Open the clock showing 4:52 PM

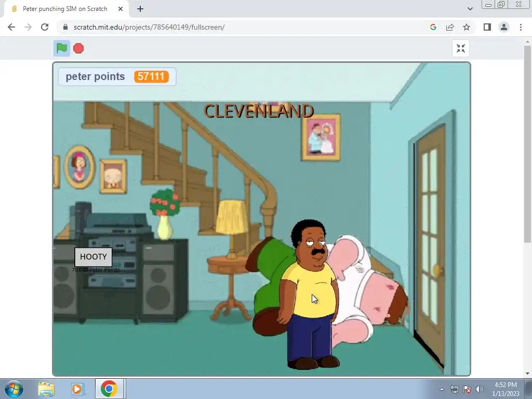506,389
